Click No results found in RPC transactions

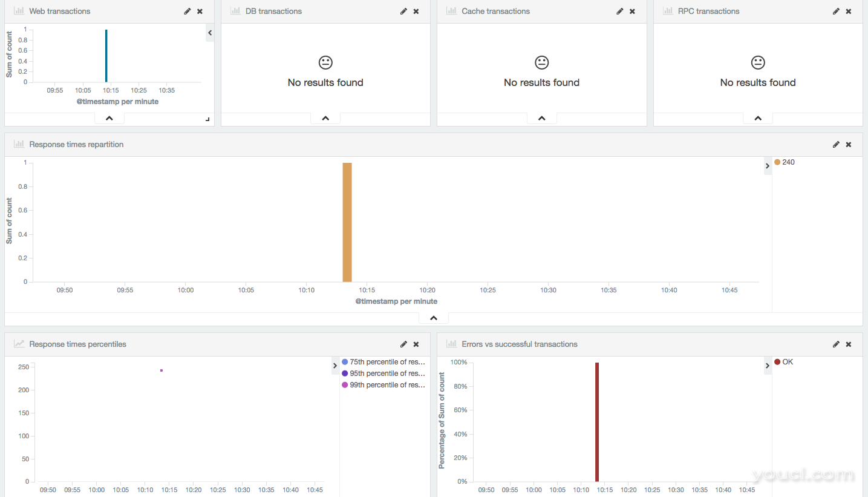(x=758, y=83)
